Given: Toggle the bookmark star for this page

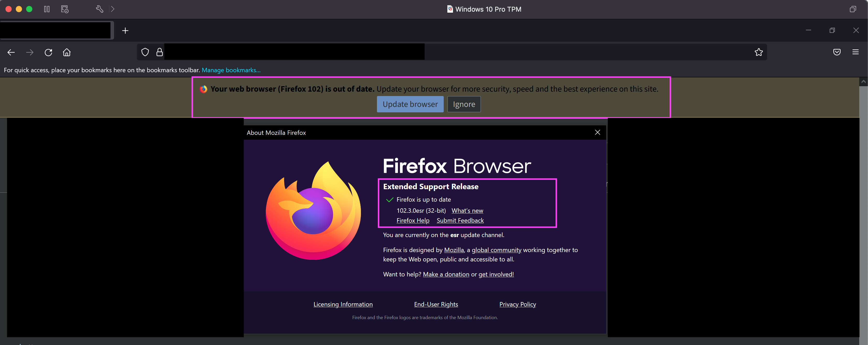Looking at the screenshot, I should (x=759, y=52).
